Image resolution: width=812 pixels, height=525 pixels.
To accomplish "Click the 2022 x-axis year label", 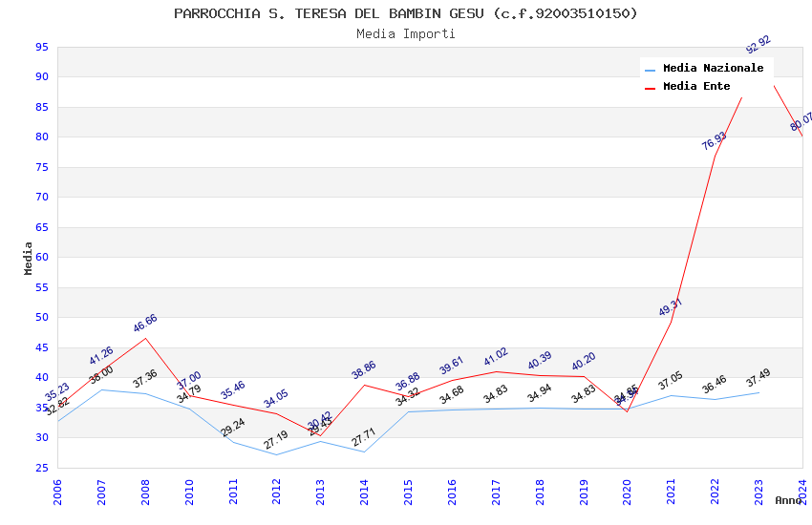I will pos(716,492).
